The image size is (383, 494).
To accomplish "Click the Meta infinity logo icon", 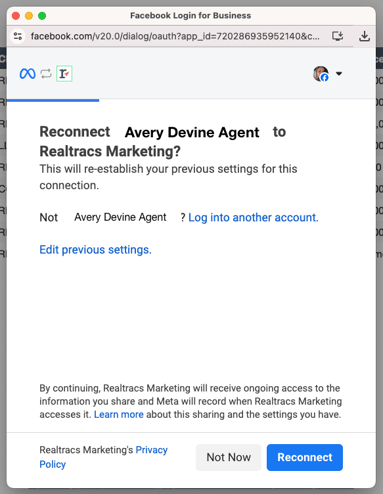I will coord(27,74).
